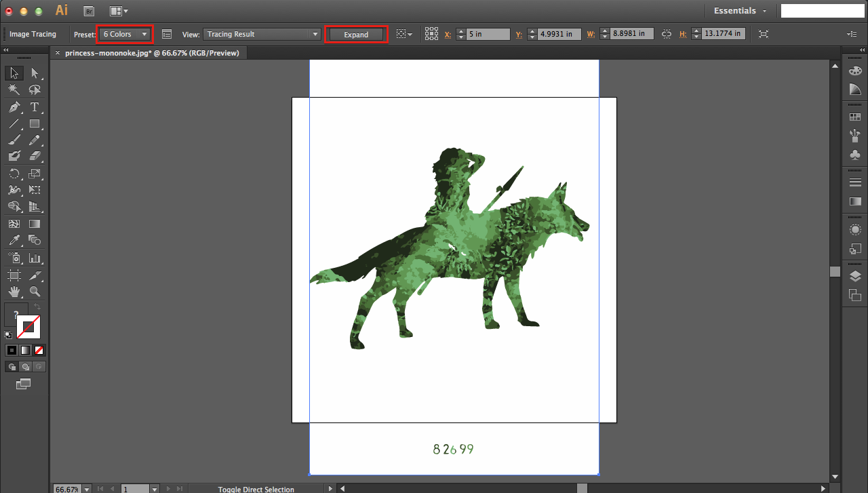Select the Column Graph tool
Screen dimensions: 868x493
35,258
